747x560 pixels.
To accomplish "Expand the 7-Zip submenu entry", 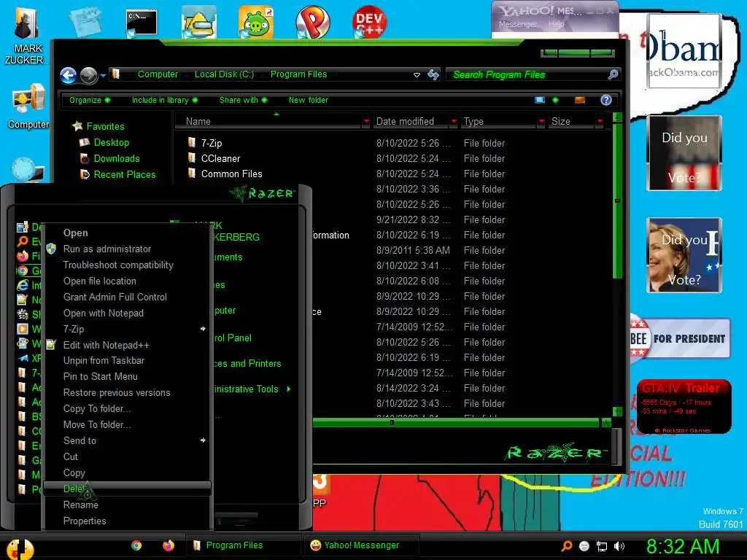I will [x=127, y=329].
